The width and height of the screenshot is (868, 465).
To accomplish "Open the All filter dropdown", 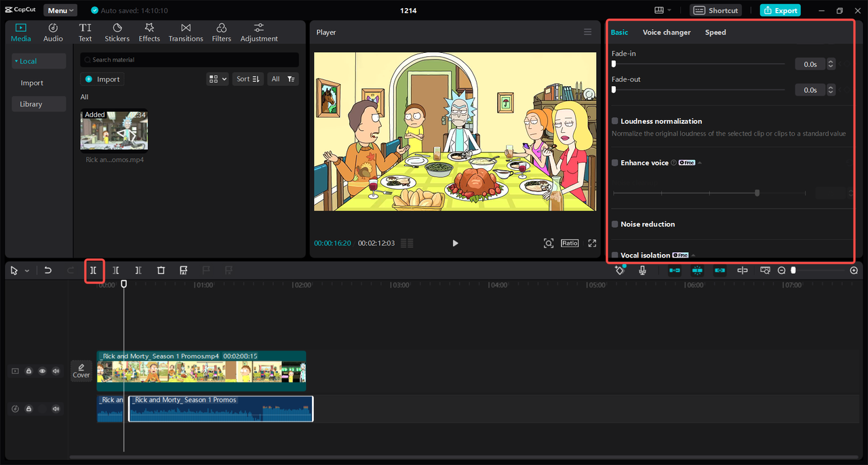I will coord(283,79).
